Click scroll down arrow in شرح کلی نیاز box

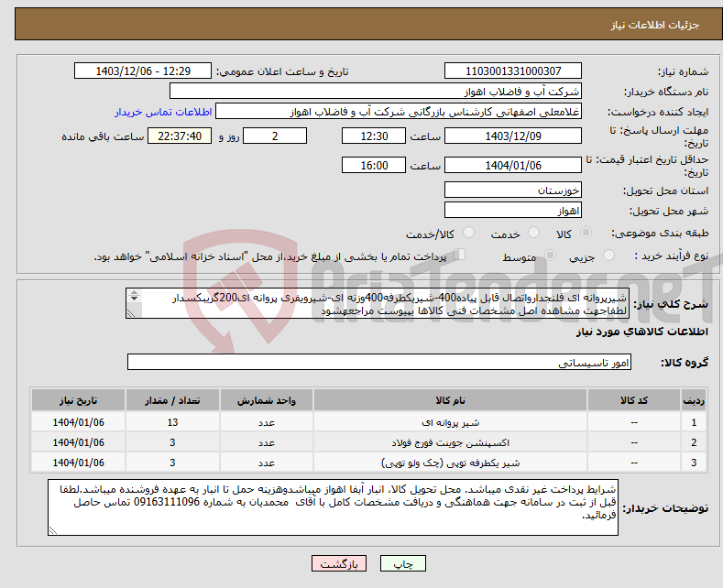tap(134, 299)
